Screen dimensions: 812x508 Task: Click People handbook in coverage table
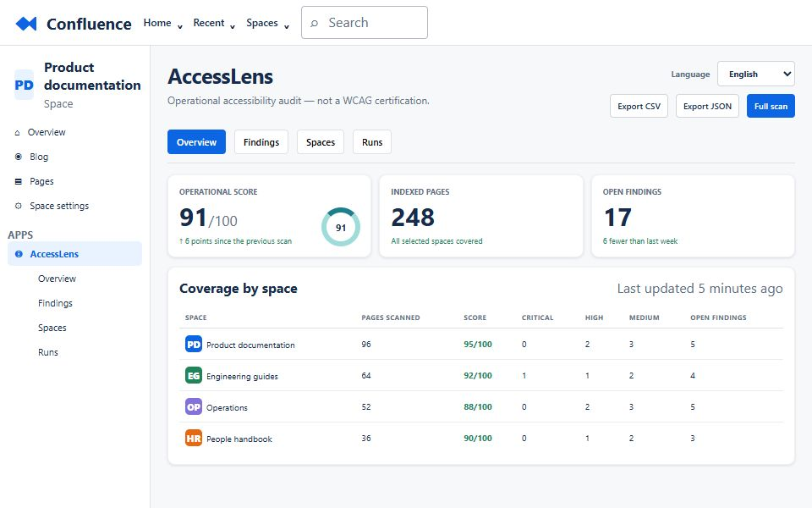239,439
